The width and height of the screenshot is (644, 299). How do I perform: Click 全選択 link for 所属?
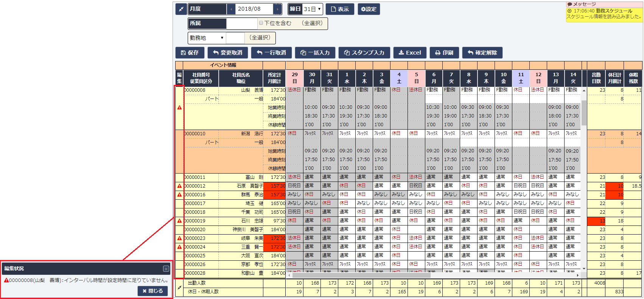click(312, 23)
